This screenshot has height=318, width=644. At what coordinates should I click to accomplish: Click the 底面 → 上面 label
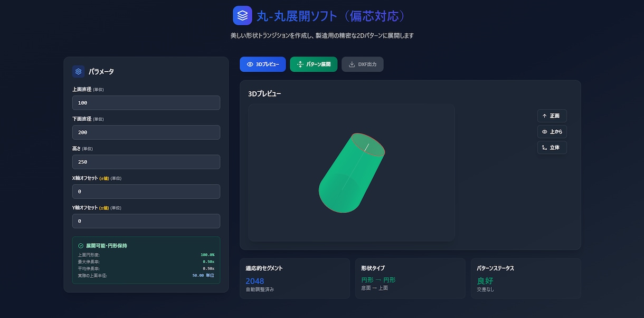(374, 288)
